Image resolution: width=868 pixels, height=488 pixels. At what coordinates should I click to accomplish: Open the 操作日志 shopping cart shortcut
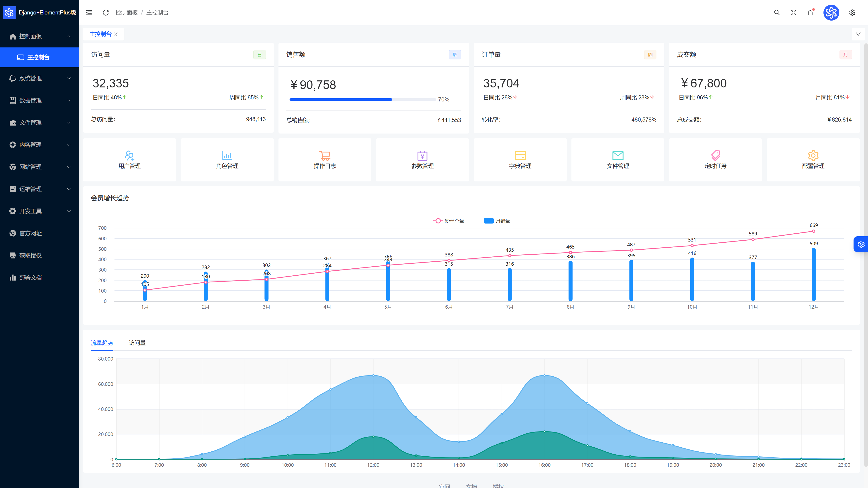(x=325, y=160)
